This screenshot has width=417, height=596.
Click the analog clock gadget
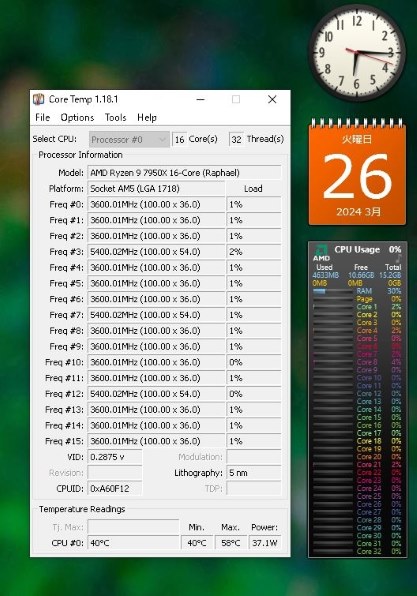pyautogui.click(x=357, y=52)
